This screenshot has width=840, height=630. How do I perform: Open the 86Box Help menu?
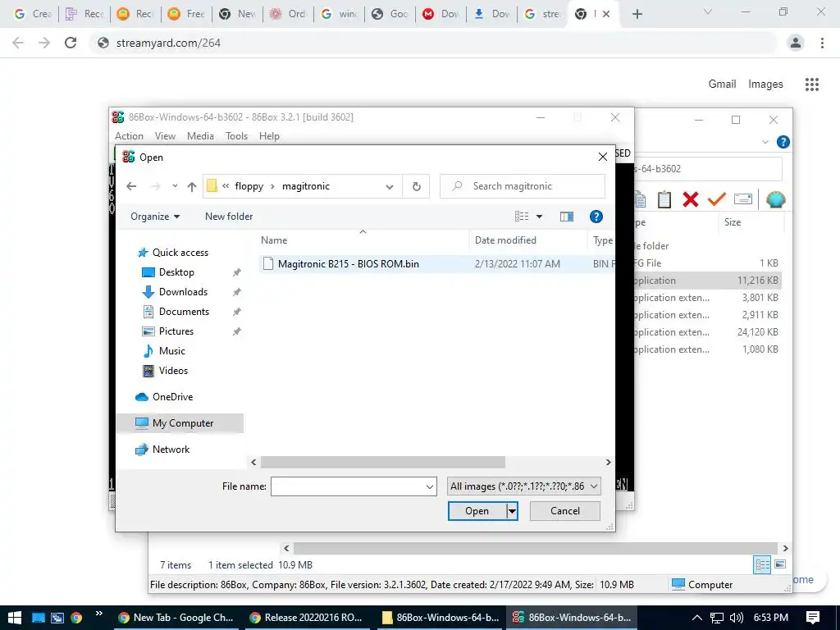(x=269, y=136)
